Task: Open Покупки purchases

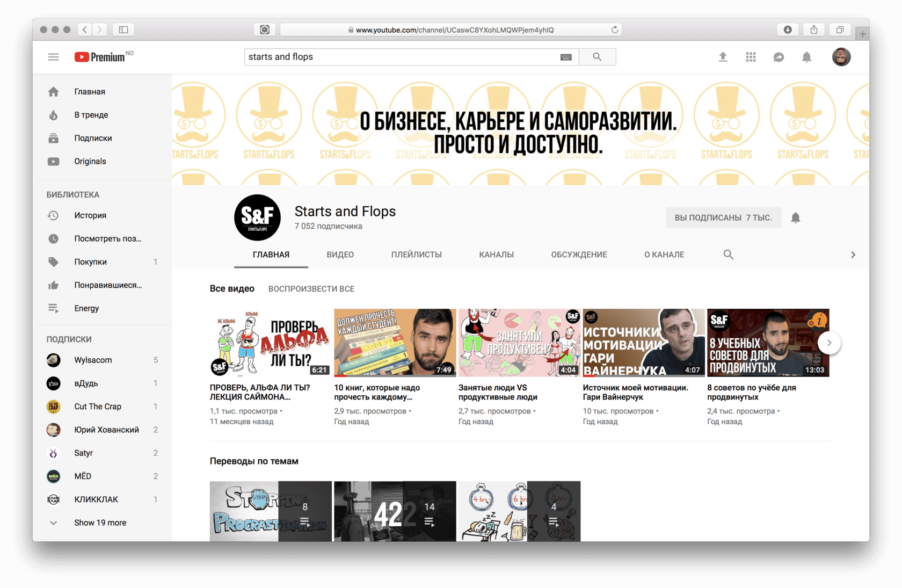Action: (102, 262)
